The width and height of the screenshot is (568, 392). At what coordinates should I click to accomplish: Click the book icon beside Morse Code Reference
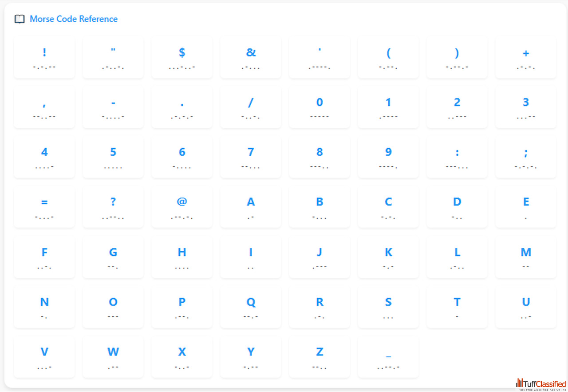point(20,19)
